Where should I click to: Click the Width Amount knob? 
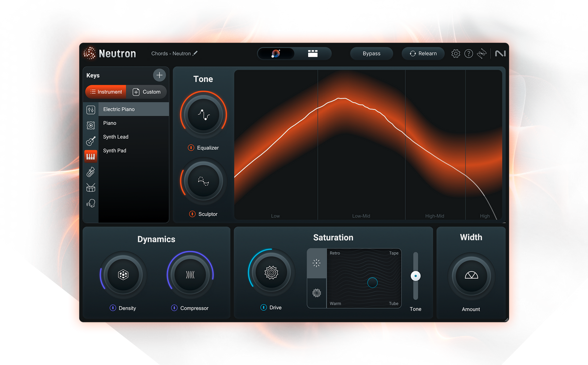point(471,276)
